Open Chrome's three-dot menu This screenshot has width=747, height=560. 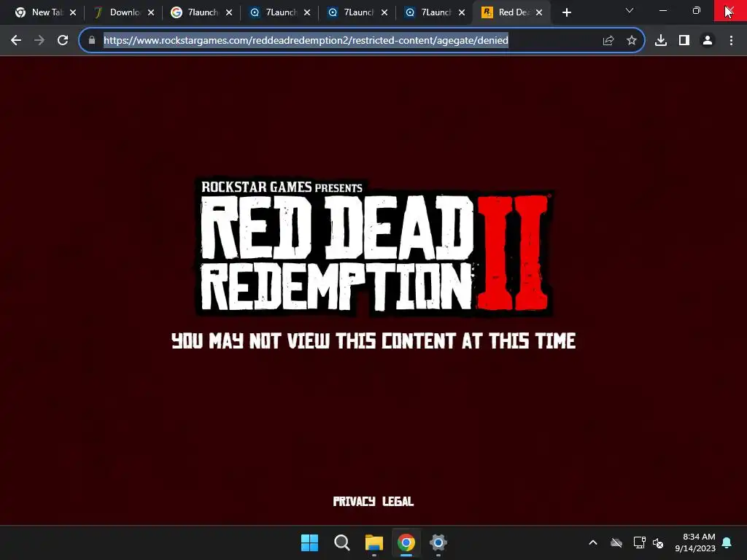click(731, 41)
